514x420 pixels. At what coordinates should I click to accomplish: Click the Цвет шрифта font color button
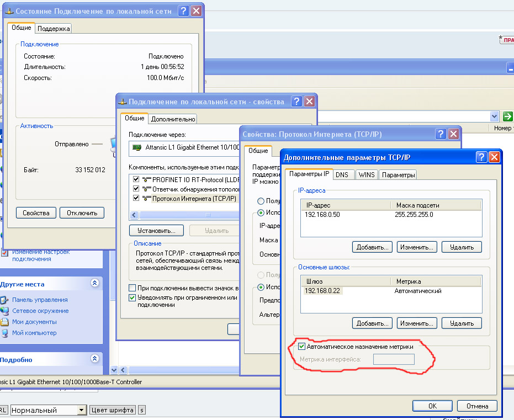(112, 410)
